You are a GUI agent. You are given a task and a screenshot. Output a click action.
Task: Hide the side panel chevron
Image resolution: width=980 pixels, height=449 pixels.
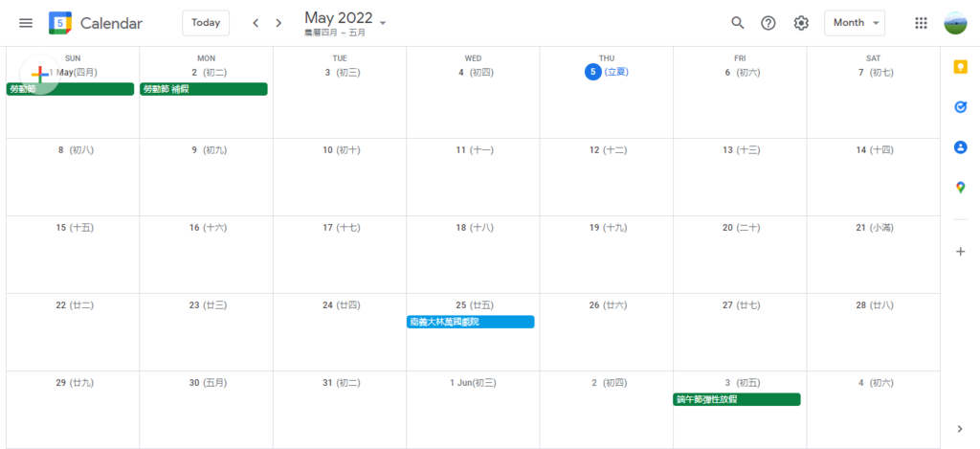tap(960, 428)
